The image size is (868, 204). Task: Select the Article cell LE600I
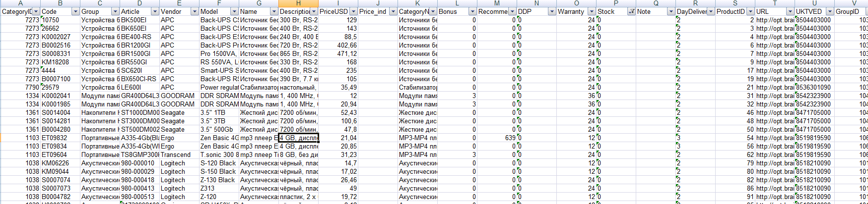(139, 87)
